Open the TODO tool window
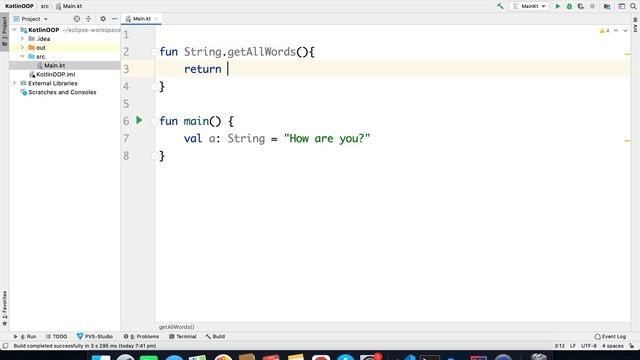 coord(56,336)
